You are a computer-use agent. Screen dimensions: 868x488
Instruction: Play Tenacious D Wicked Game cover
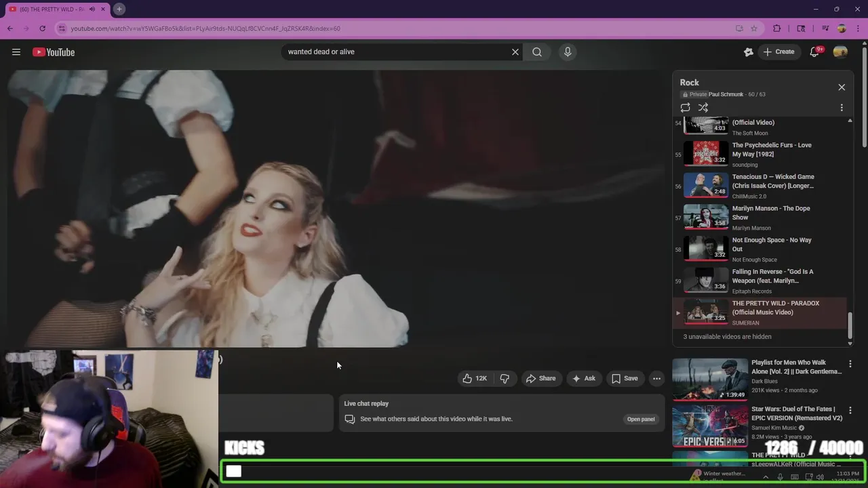[759, 186]
